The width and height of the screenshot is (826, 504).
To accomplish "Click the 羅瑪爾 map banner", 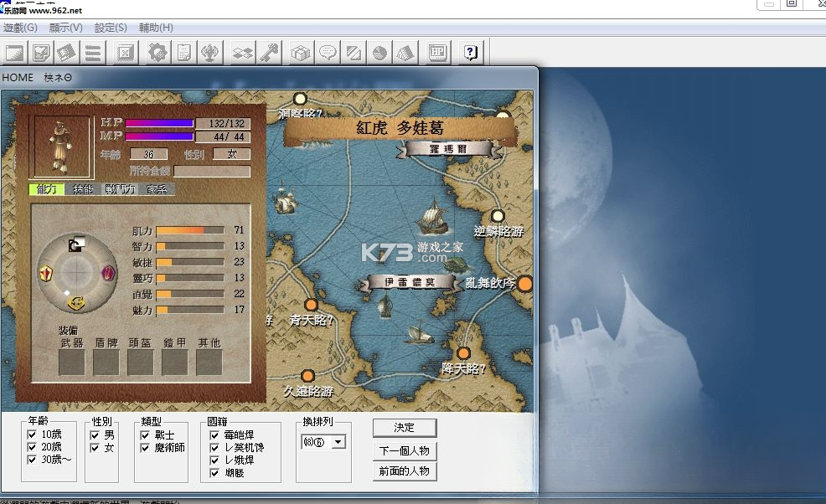I will click(448, 149).
